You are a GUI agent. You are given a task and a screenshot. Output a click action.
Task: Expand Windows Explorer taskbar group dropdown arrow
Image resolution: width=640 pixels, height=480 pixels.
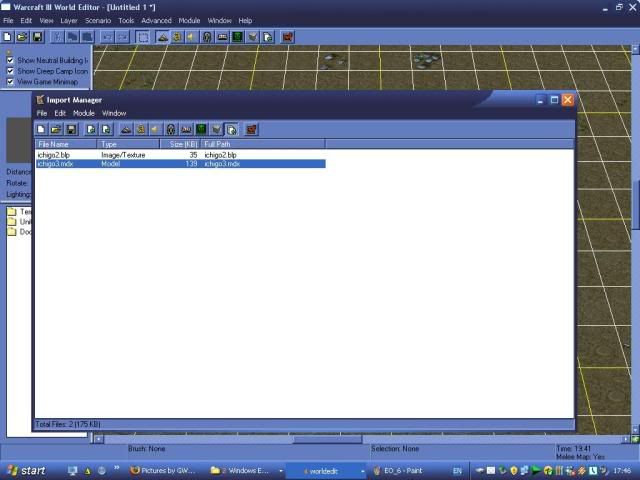281,471
